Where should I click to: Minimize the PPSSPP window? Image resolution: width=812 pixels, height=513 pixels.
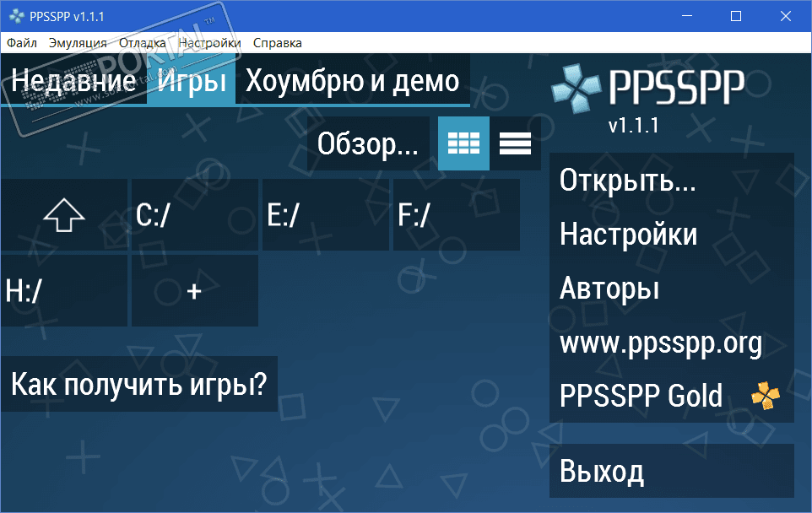coord(687,16)
